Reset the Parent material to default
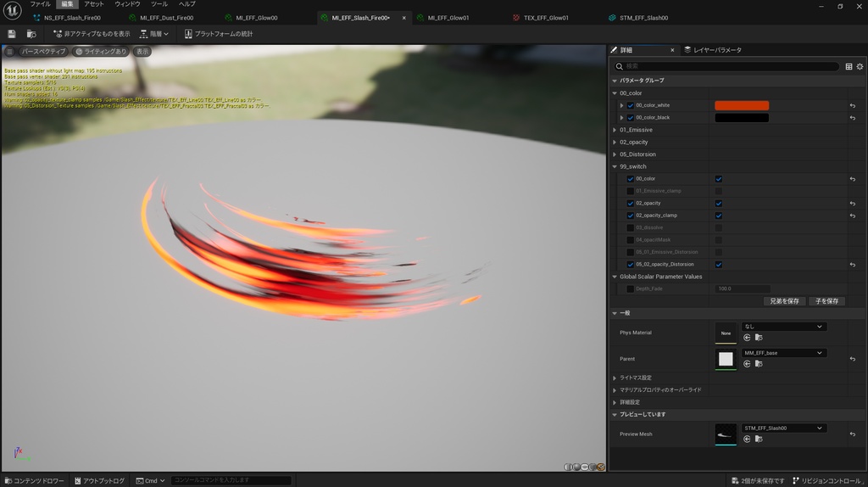 [x=853, y=359]
